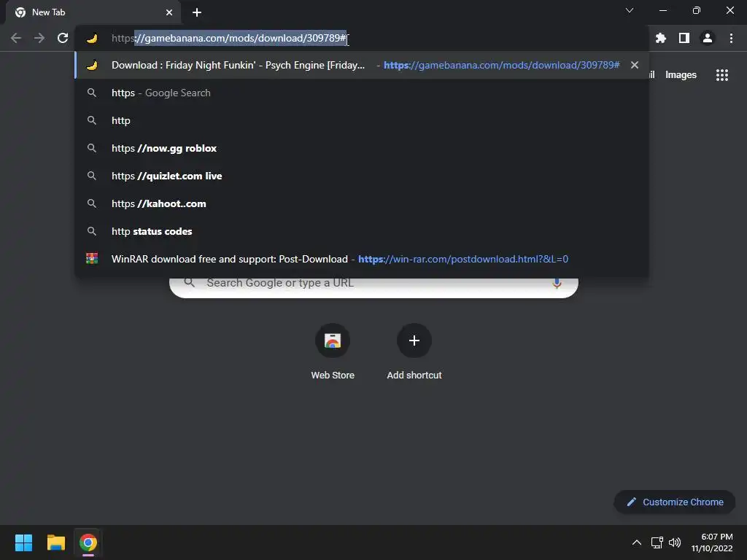Click the Chrome taskbar icon
The width and height of the screenshot is (747, 560).
88,542
